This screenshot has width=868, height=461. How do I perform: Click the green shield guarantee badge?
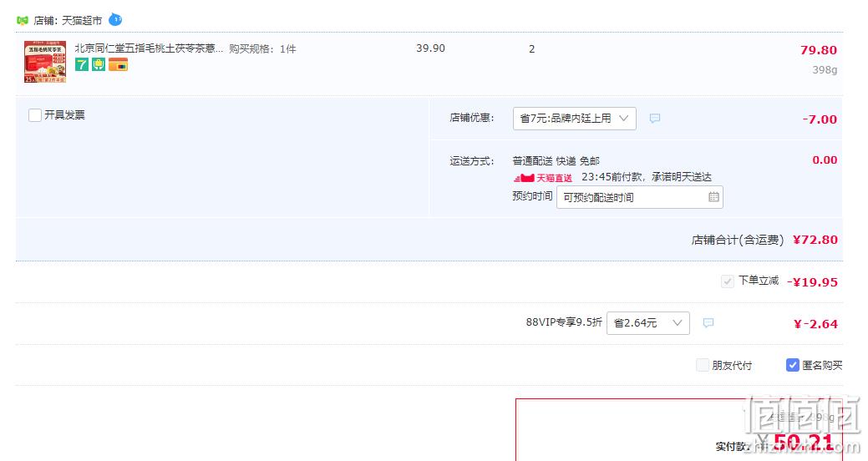click(x=99, y=65)
